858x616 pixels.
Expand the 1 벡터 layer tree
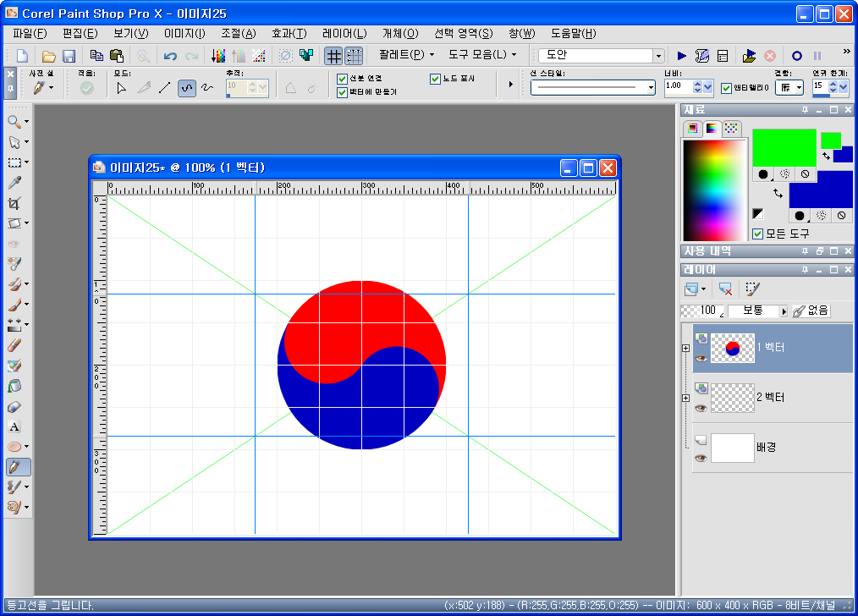pos(686,348)
